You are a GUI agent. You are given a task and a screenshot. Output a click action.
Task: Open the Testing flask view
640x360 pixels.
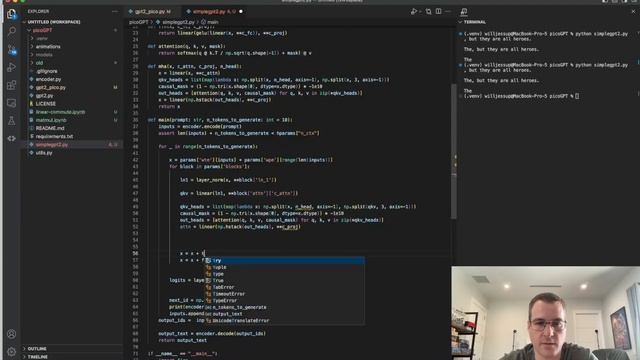click(11, 120)
